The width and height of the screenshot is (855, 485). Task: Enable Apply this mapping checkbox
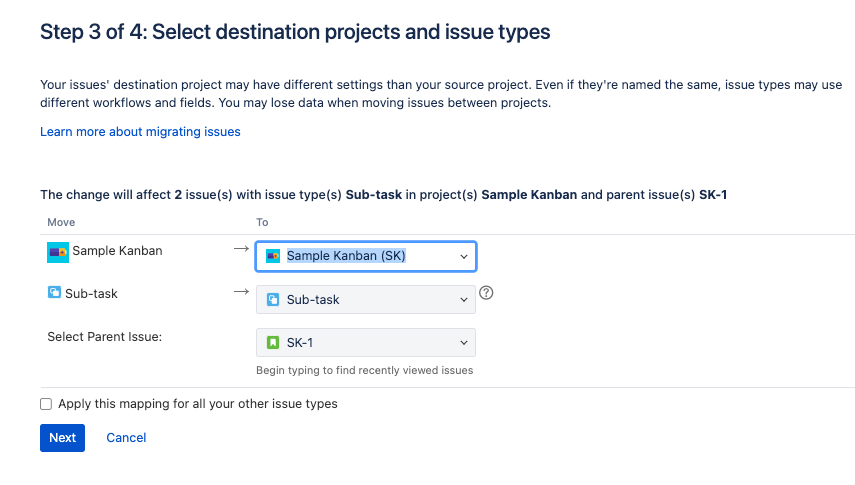coord(46,404)
